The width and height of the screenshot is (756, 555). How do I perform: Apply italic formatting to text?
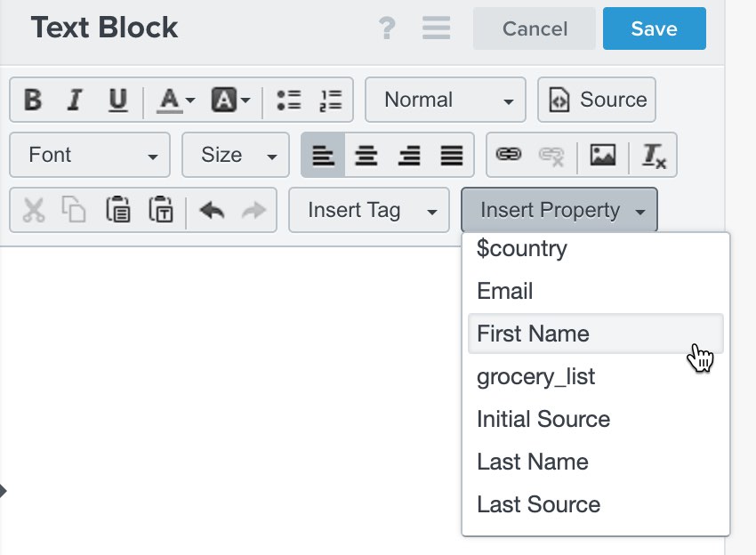pyautogui.click(x=75, y=100)
